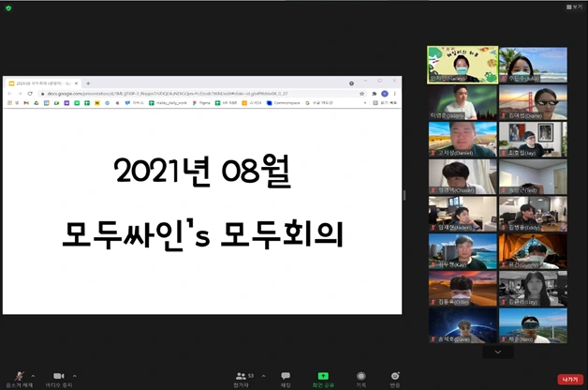588x390 pixels.
Task: Select Ollie's desert background thumbnail
Action: point(463,288)
